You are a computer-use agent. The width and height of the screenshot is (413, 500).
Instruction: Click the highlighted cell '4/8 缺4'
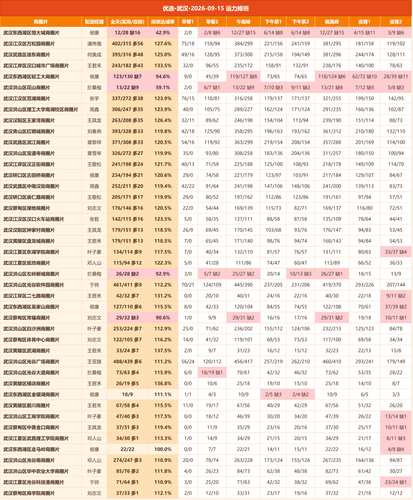tap(396, 449)
